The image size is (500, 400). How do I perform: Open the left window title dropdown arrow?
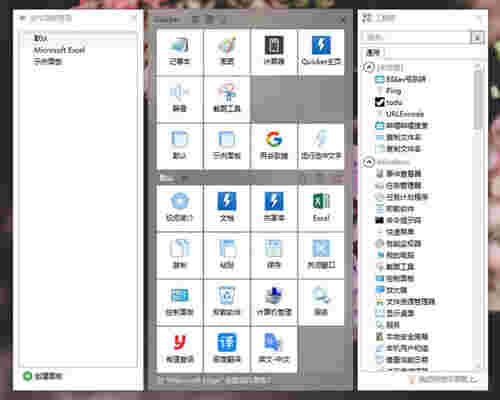(x=23, y=18)
